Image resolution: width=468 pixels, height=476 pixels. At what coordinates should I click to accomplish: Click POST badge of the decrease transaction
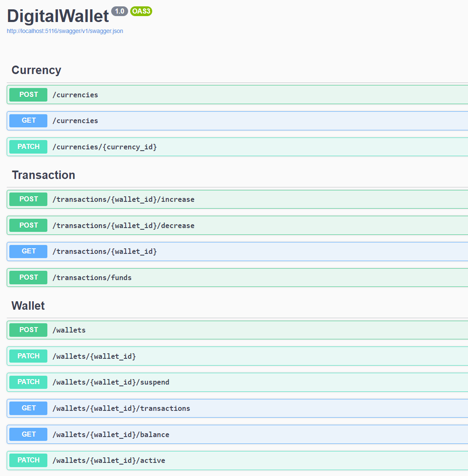coord(28,226)
